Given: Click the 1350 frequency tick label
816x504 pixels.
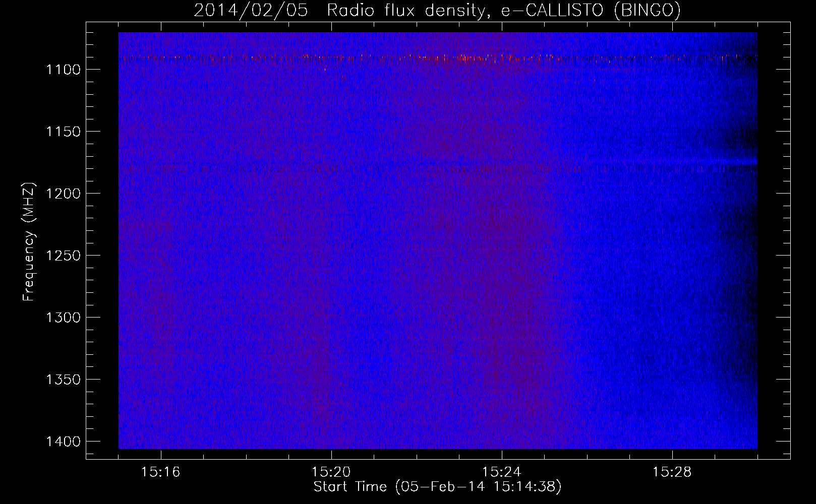Looking at the screenshot, I should 64,380.
